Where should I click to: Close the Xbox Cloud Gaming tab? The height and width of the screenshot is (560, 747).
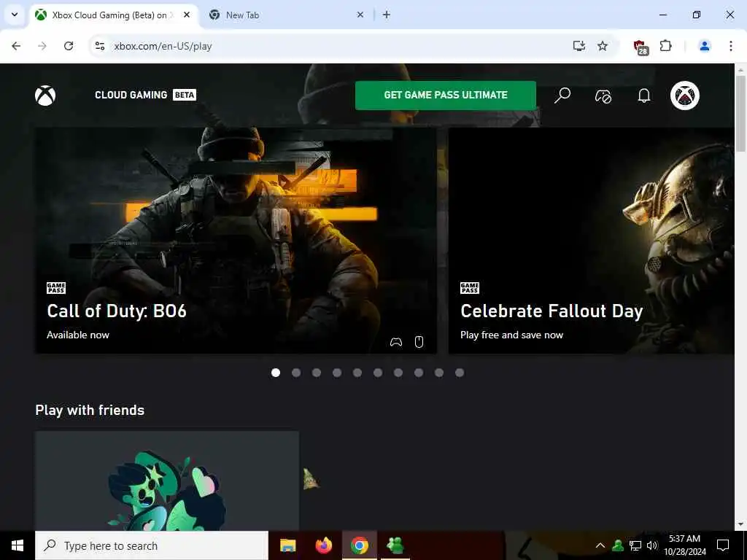click(x=187, y=15)
